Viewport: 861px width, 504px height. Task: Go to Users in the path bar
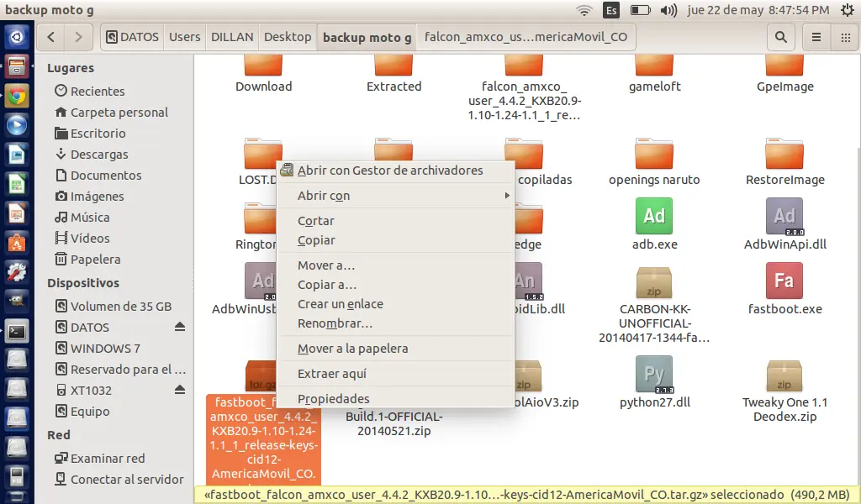click(x=184, y=37)
